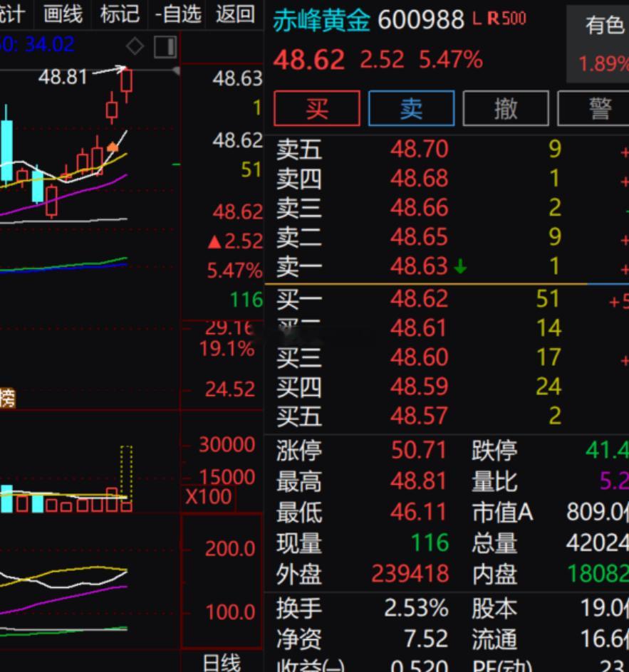Select 卖四 ask price 48.68
The height and width of the screenshot is (672, 629).
click(x=419, y=178)
